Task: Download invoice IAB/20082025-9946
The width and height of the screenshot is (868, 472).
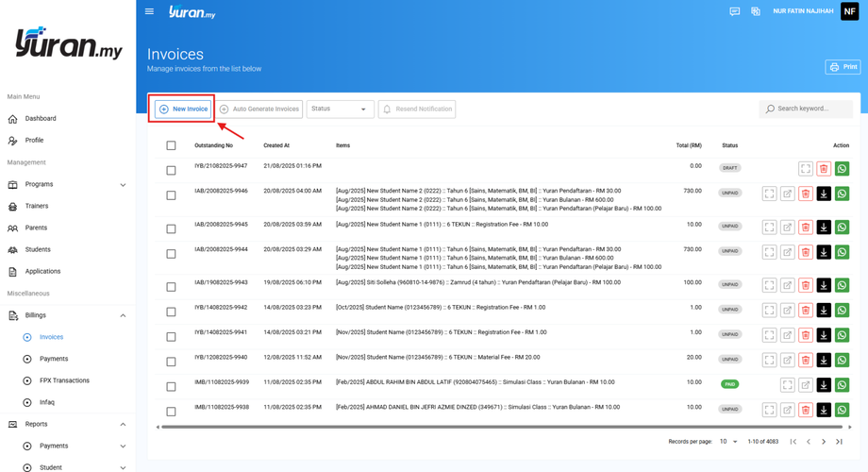Action: (824, 194)
